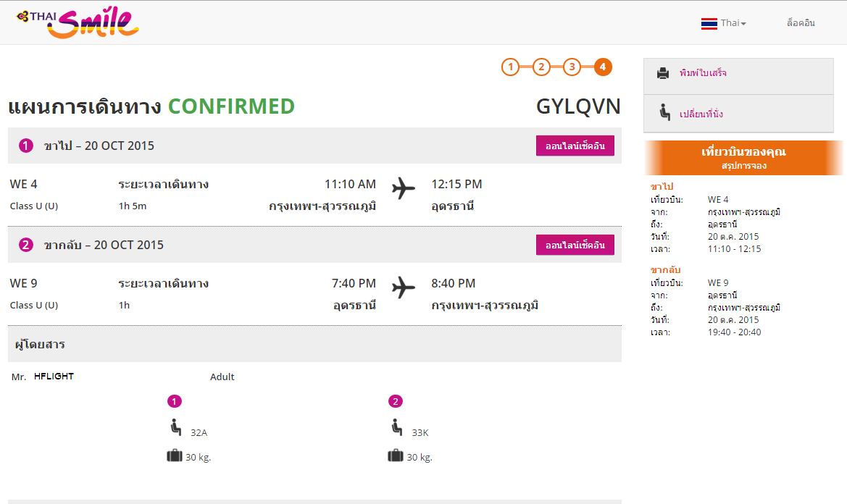Go to step 2 in progress indicator

tap(541, 67)
